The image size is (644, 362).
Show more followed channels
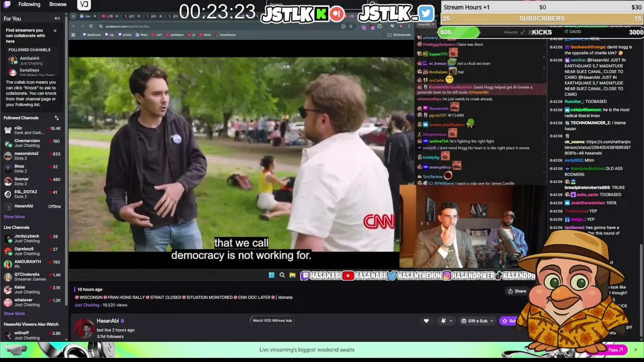14,217
